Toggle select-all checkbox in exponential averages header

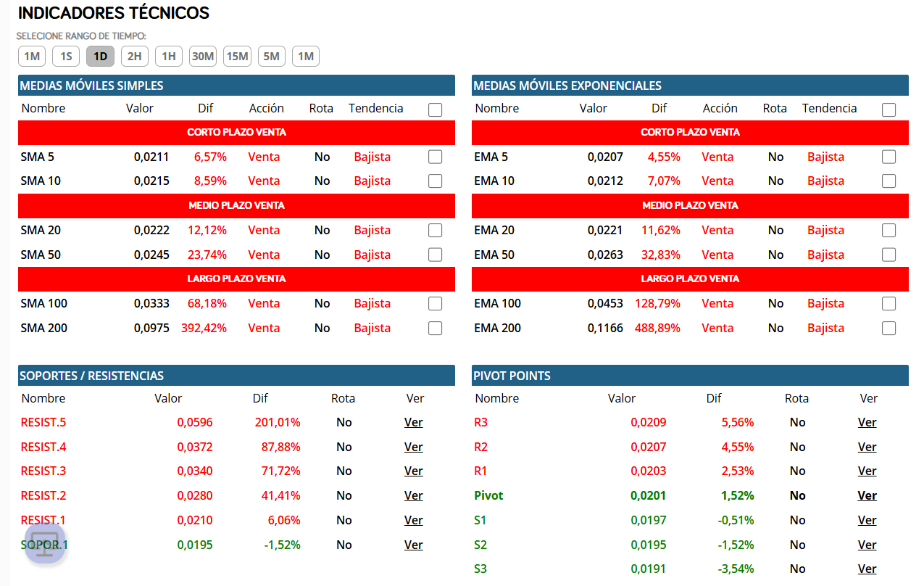[x=888, y=110]
